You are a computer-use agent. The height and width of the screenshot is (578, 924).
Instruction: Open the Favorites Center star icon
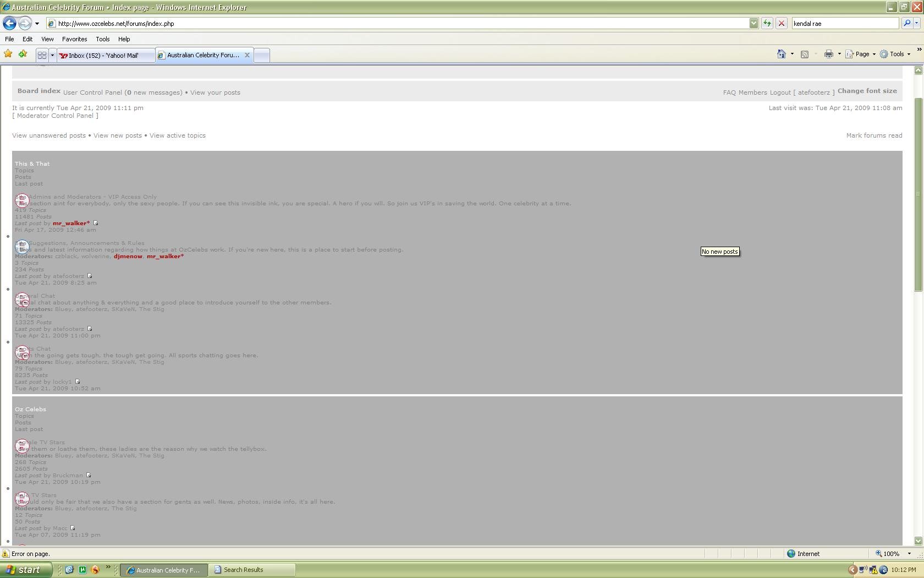click(8, 54)
